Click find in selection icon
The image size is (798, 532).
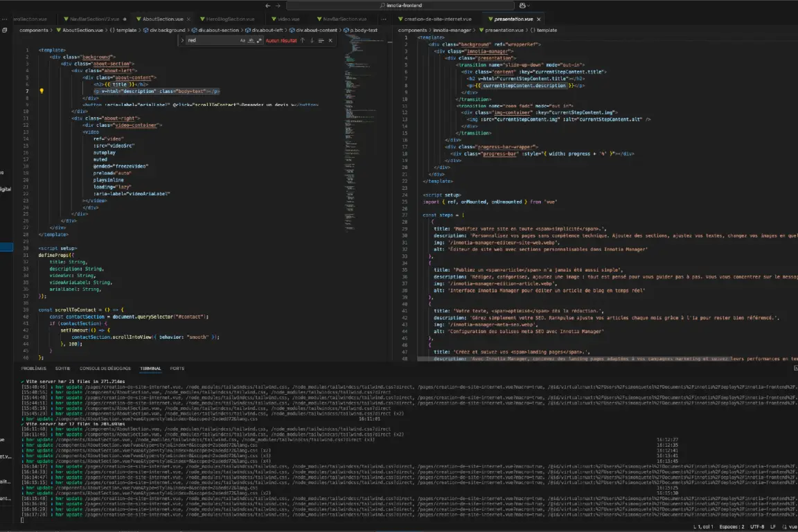click(x=321, y=41)
